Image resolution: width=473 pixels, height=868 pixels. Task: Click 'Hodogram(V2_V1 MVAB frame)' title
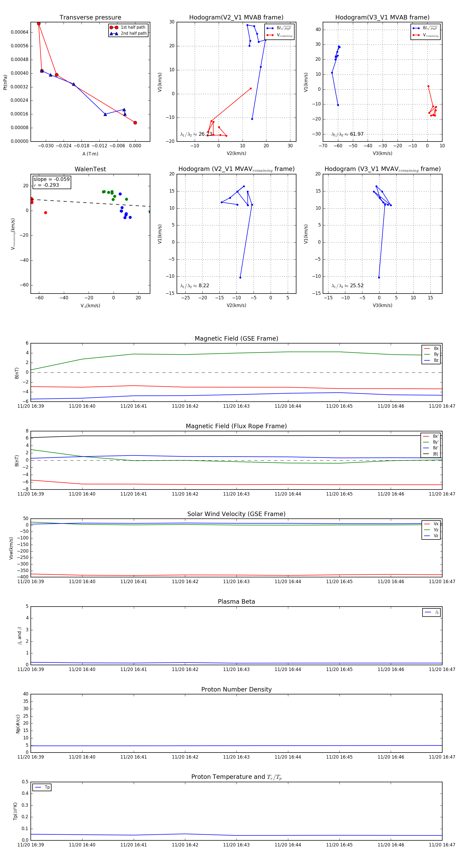tap(236, 18)
